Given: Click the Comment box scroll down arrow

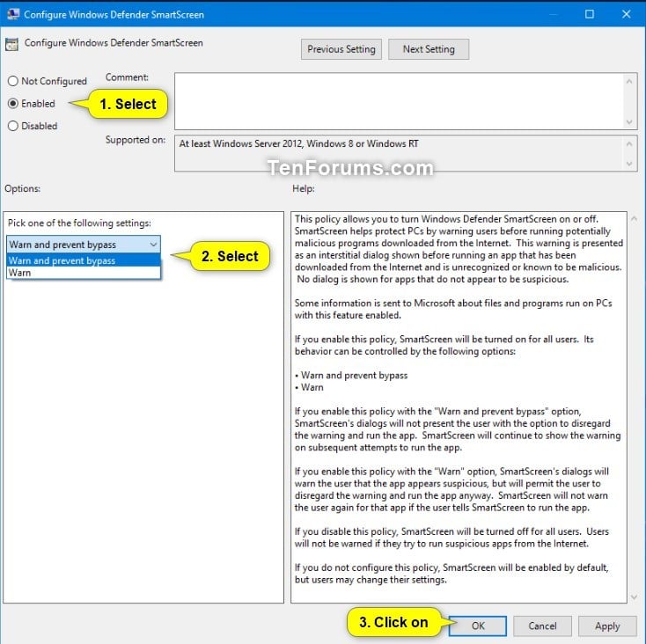Looking at the screenshot, I should click(x=629, y=122).
